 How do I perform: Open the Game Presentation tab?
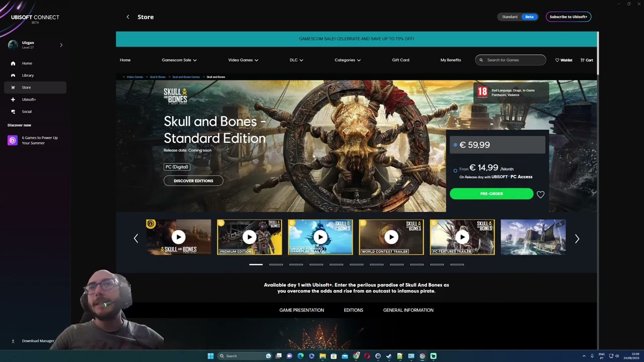coord(301,310)
